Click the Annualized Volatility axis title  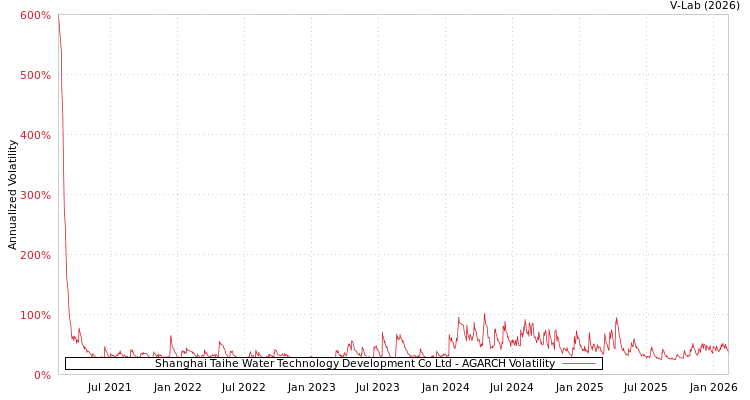12,195
